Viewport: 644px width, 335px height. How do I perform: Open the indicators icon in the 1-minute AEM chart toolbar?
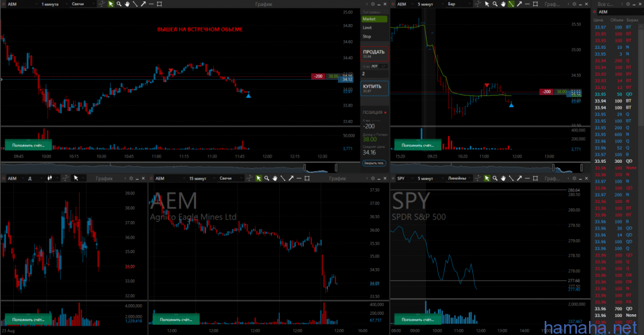coord(102,4)
